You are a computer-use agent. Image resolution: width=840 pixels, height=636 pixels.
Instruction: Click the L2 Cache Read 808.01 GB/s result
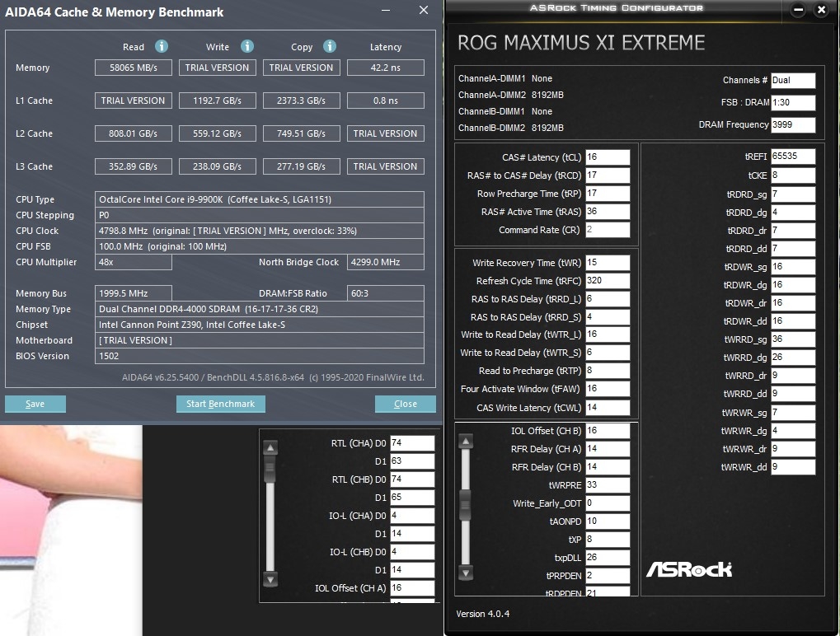coord(134,133)
